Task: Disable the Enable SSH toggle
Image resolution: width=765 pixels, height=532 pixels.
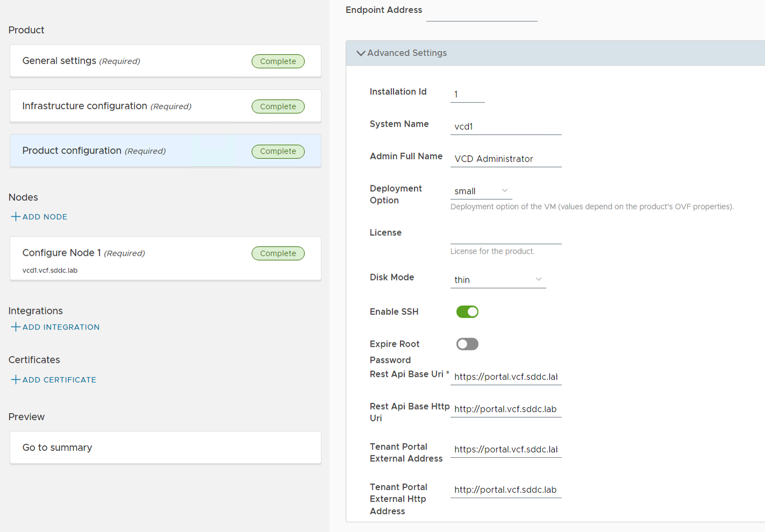Action: 467,312
